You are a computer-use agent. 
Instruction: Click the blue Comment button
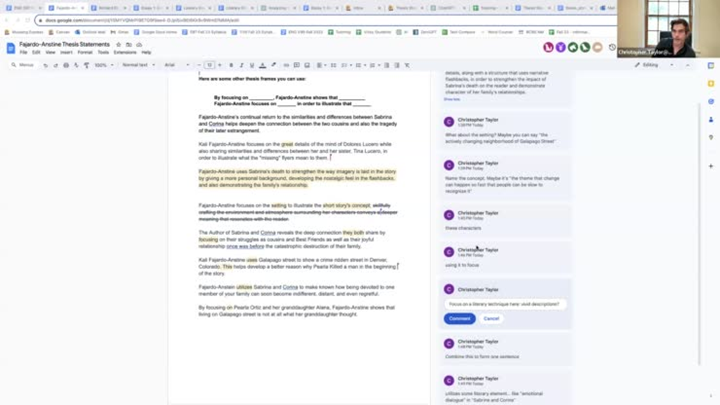point(459,318)
